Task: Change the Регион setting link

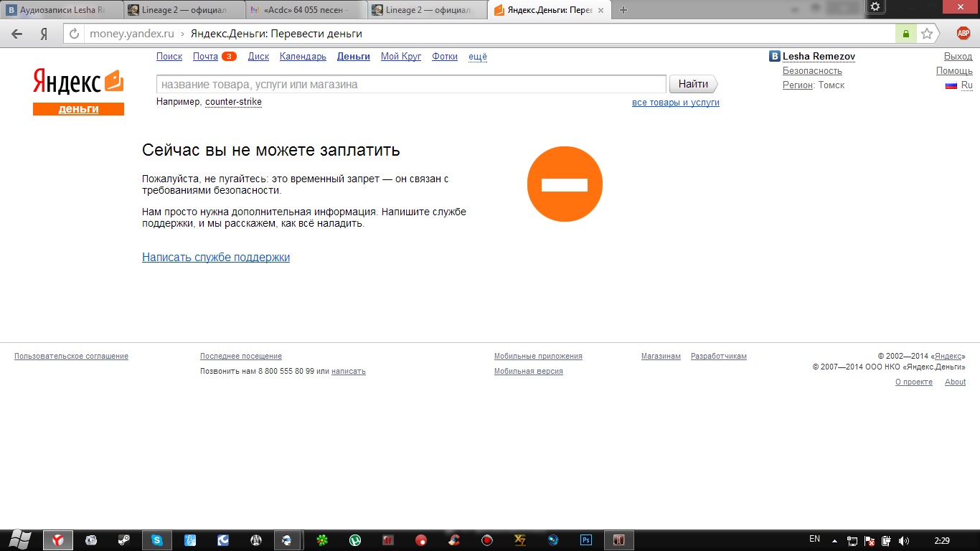Action: pyautogui.click(x=798, y=85)
